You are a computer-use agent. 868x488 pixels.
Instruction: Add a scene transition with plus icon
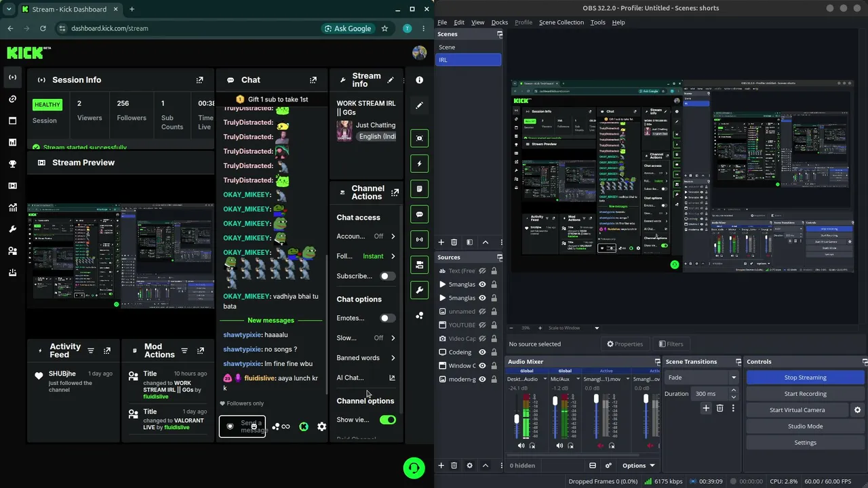point(706,408)
